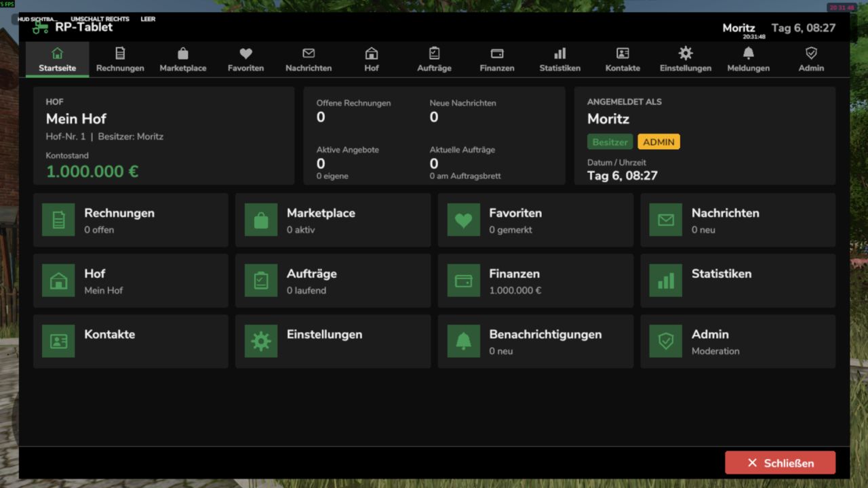868x488 pixels.
Task: Click the Moritz username in the header
Action: 738,28
